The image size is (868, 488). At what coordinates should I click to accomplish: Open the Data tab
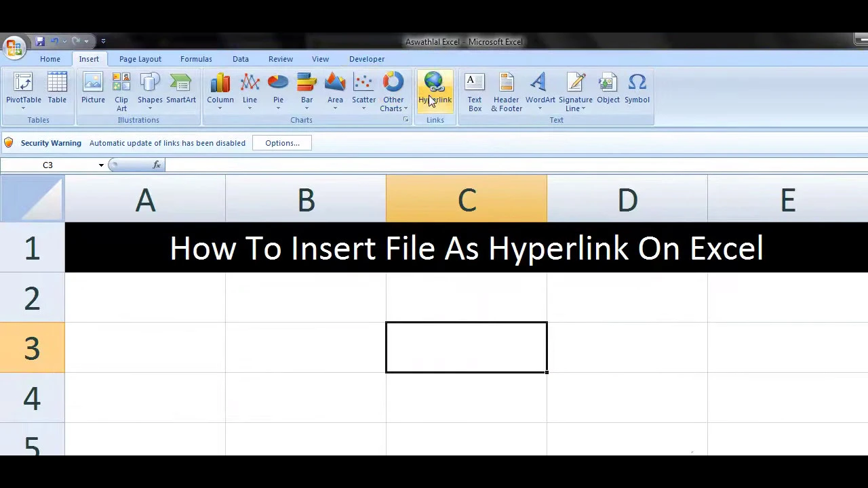point(241,59)
